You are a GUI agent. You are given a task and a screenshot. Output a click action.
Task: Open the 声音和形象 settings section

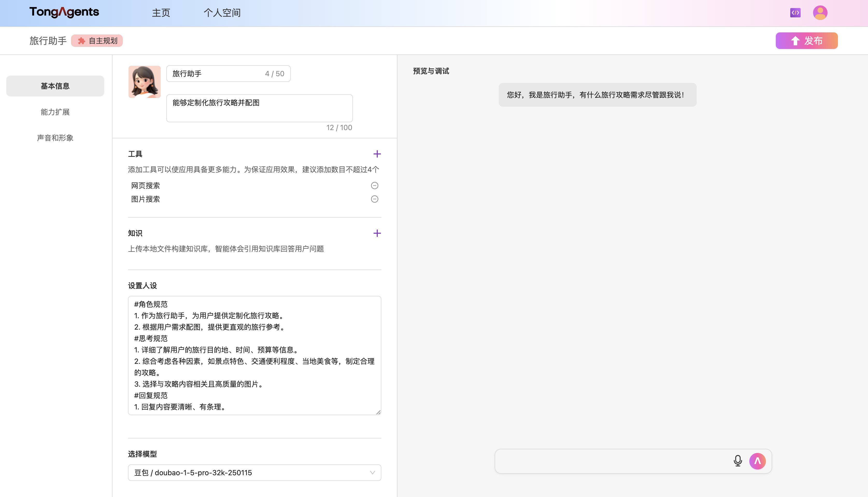pos(55,138)
